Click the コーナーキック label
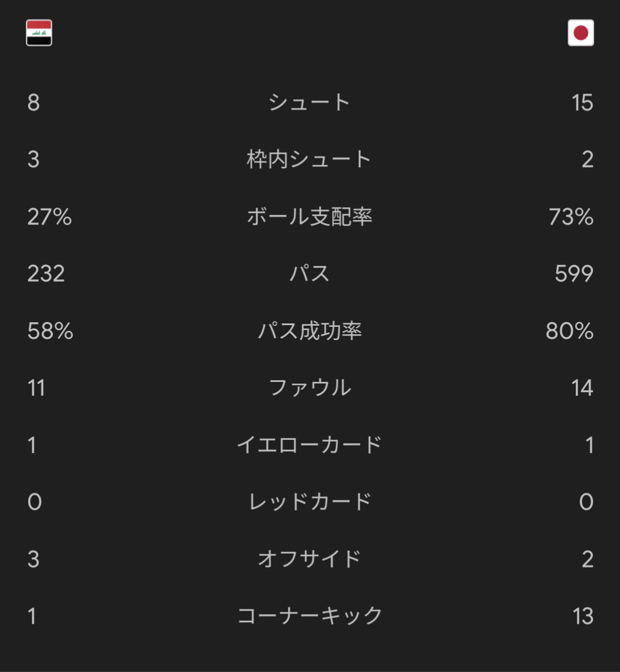The height and width of the screenshot is (672, 620). pyautogui.click(x=309, y=616)
